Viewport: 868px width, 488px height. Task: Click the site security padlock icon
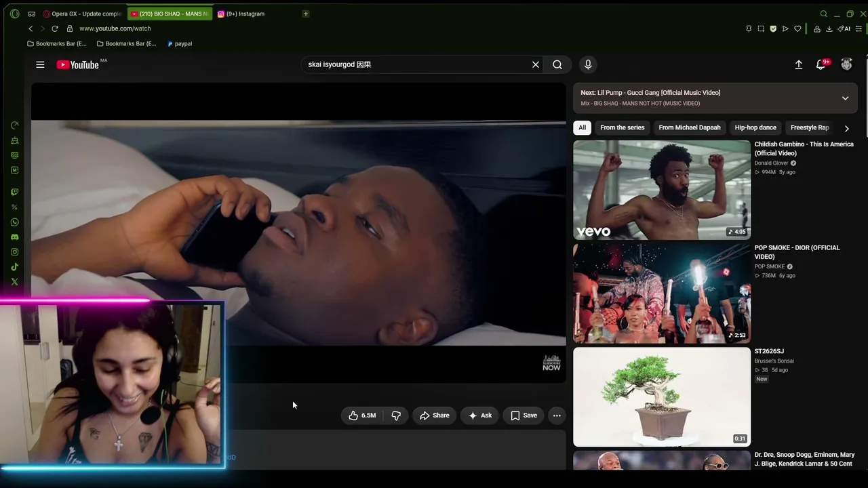pyautogui.click(x=69, y=28)
